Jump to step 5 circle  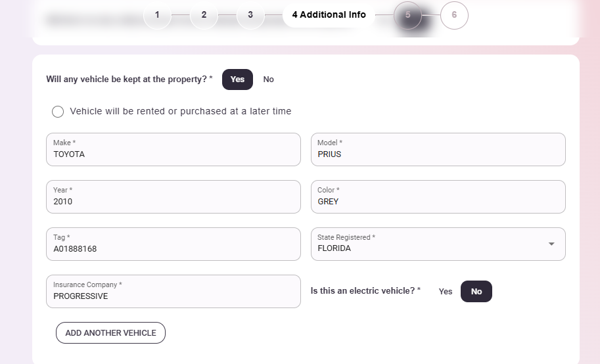click(x=408, y=15)
